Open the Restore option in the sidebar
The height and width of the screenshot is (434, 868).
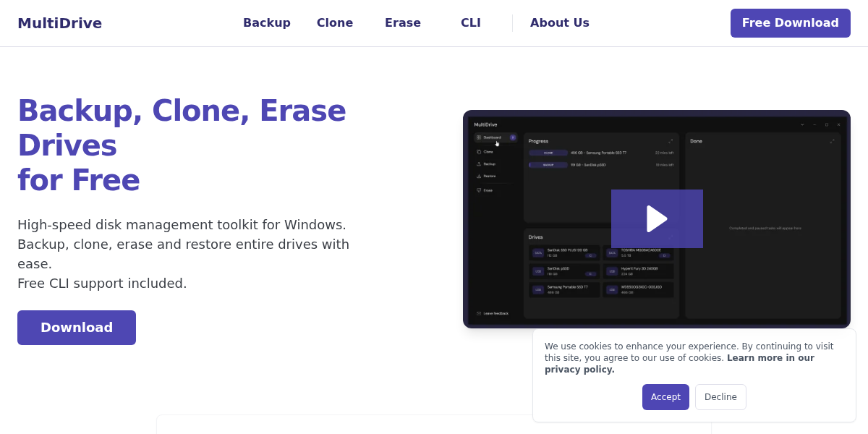click(488, 176)
